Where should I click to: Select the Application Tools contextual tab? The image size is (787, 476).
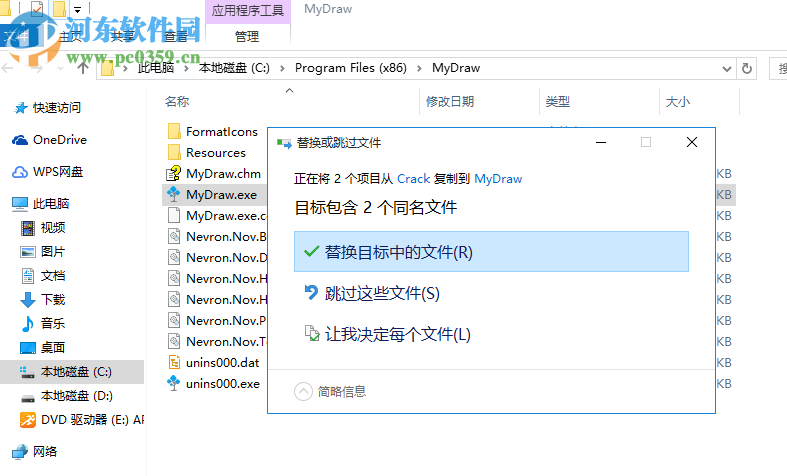pos(248,11)
